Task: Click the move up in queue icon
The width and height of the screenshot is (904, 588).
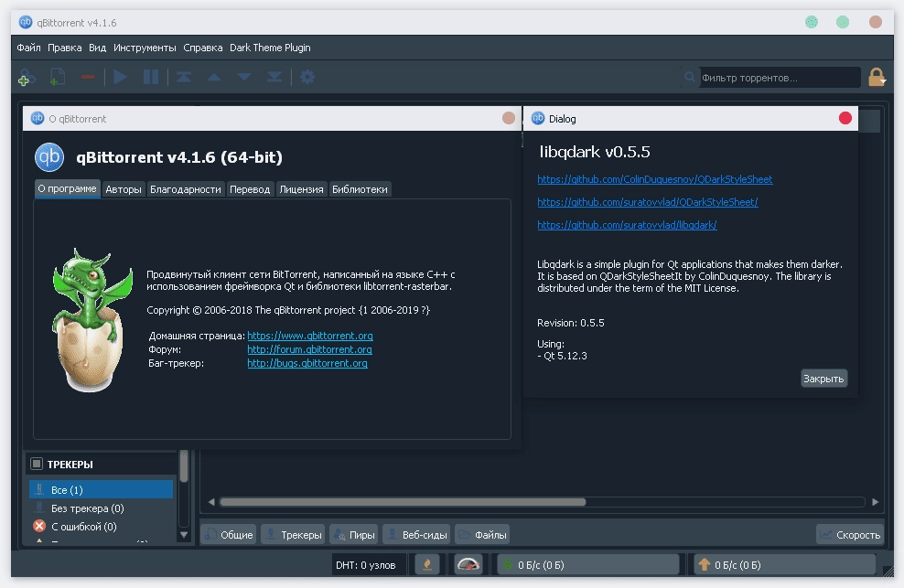Action: (214, 77)
